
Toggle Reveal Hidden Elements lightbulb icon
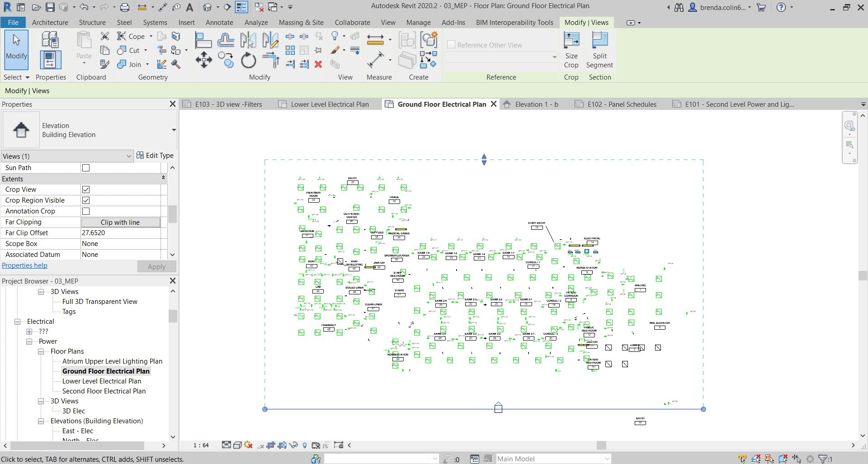[x=305, y=445]
